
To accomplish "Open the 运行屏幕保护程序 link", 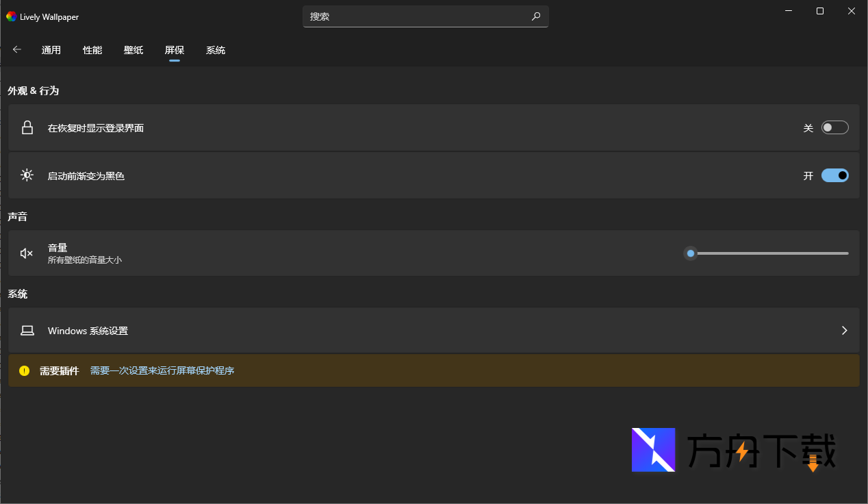I will click(196, 370).
